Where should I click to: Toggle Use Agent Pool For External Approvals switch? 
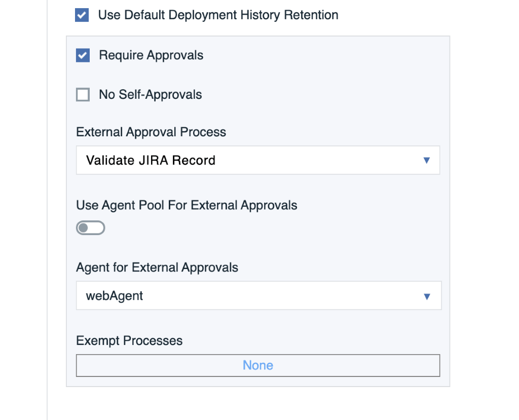[x=91, y=228]
